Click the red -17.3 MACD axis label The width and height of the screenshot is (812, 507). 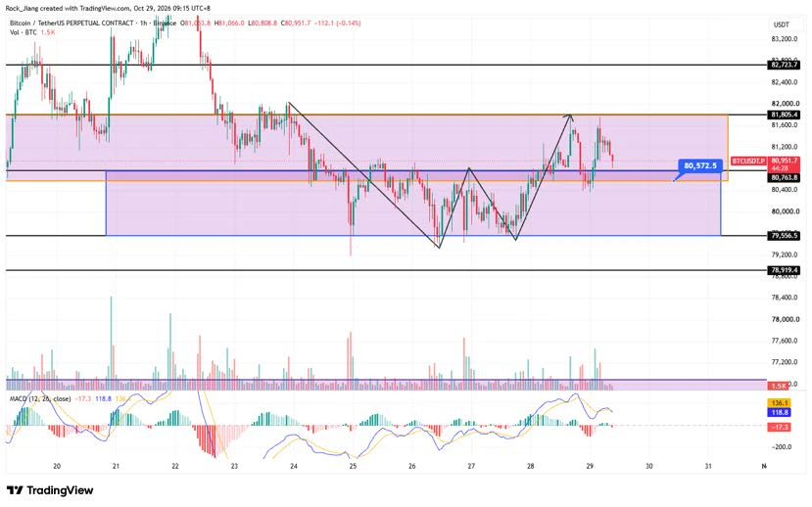click(x=780, y=427)
